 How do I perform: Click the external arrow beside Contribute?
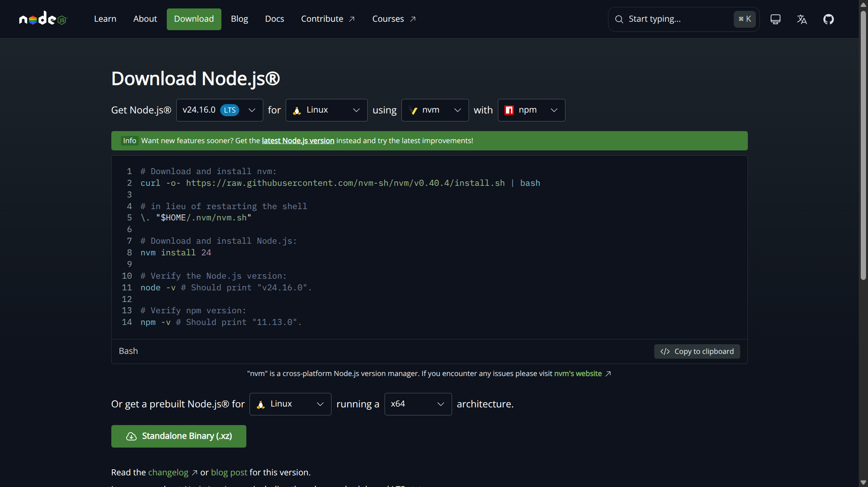coord(352,19)
